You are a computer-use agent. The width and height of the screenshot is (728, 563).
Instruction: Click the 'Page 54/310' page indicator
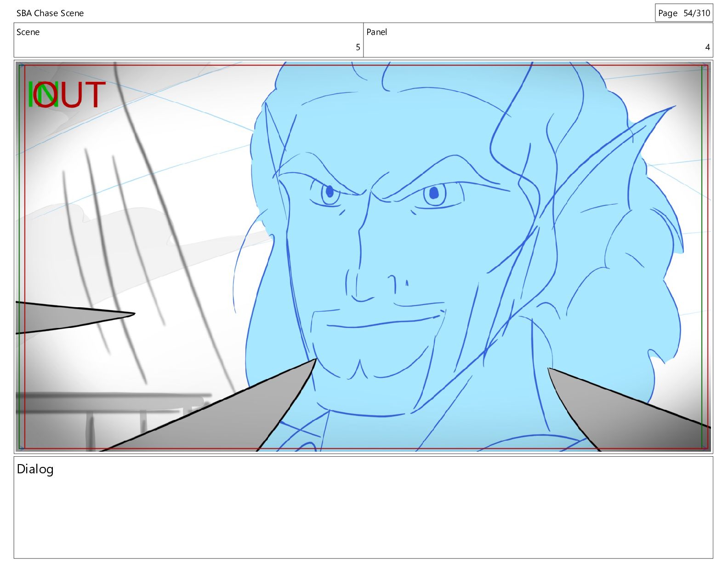pos(684,13)
